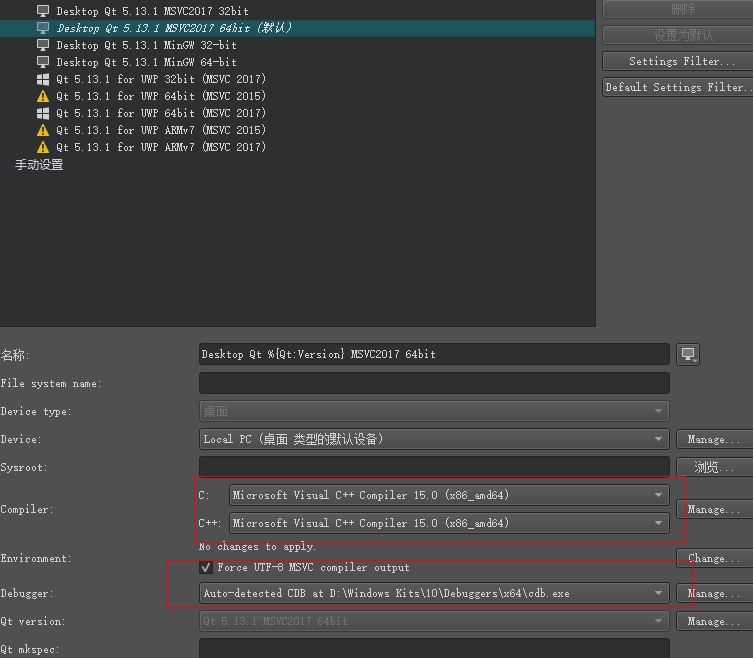Click monitor icon of MinGW 32-bit kit
Viewport: 753px width, 658px height.
pos(43,45)
